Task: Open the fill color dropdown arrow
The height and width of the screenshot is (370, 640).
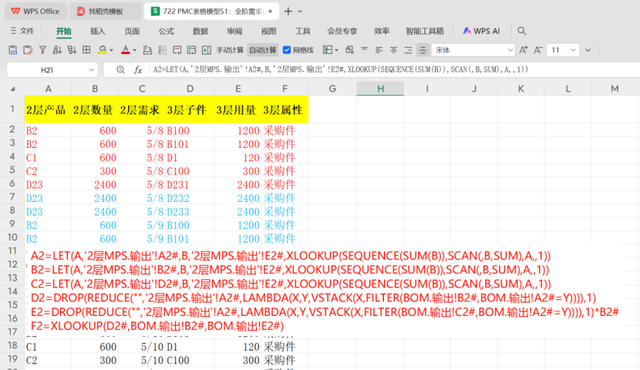Action: point(111,50)
